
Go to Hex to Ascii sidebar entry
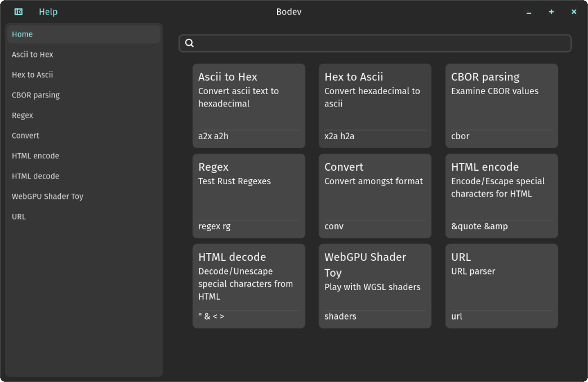click(84, 75)
